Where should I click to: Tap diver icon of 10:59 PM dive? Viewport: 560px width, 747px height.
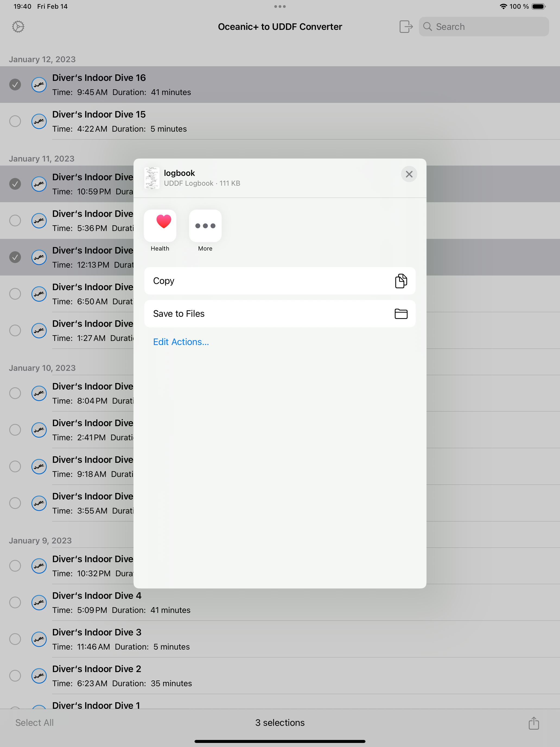tap(39, 184)
